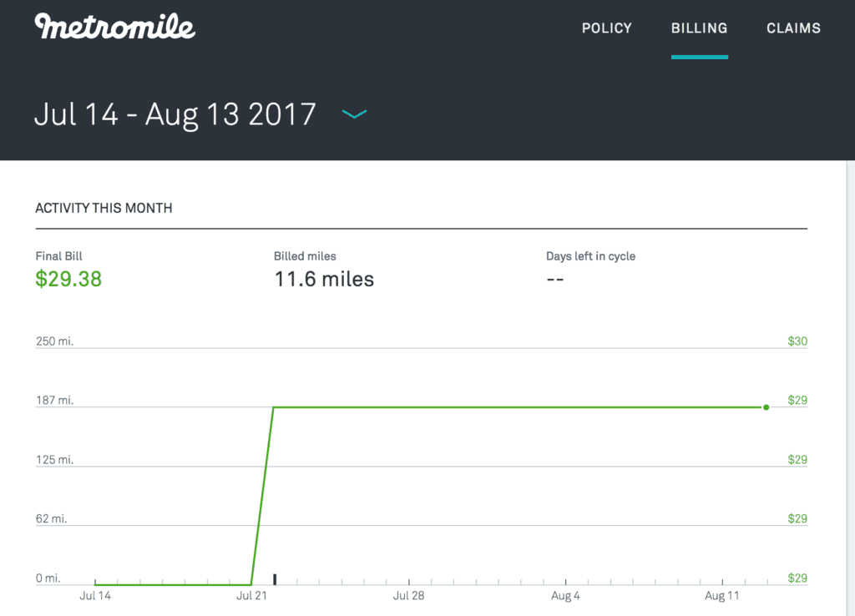Click the Metromile logo

pos(115,27)
